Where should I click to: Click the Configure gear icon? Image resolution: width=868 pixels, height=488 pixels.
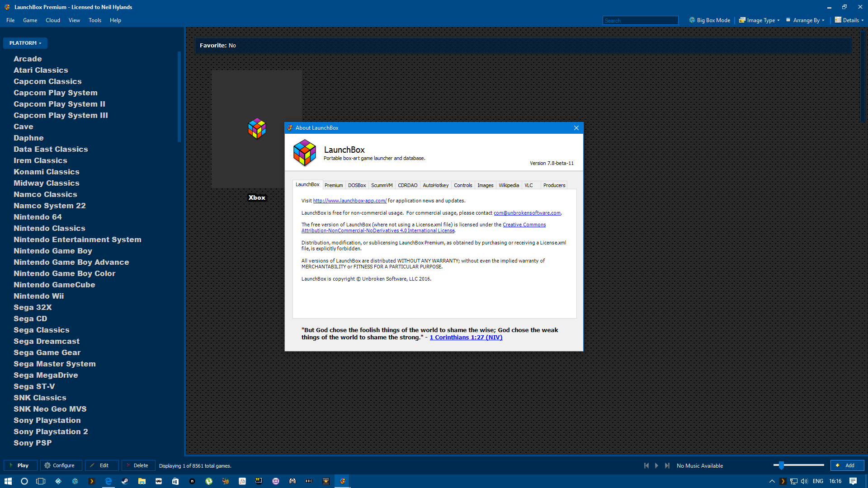pyautogui.click(x=47, y=465)
